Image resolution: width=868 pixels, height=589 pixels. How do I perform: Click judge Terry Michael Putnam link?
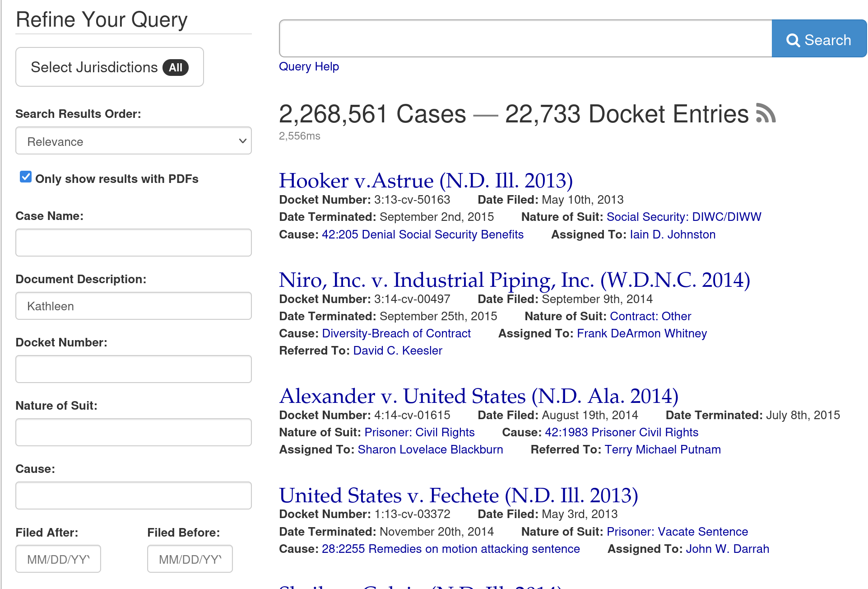(663, 449)
